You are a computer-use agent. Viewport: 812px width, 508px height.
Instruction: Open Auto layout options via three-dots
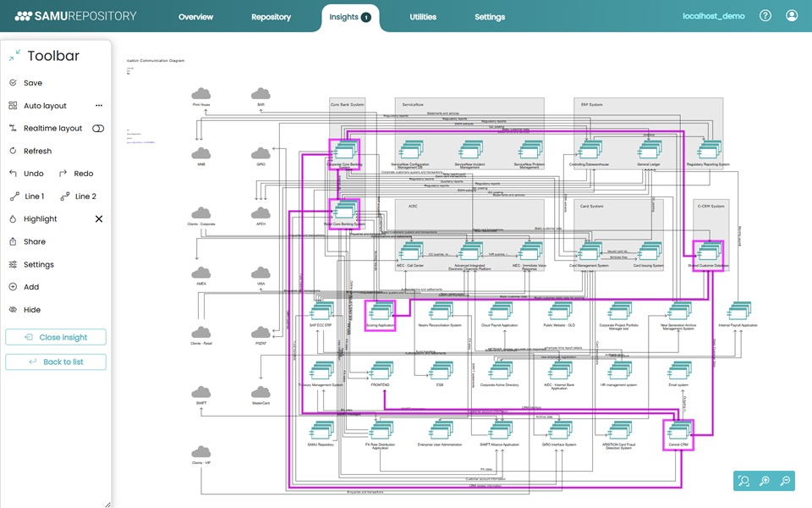click(x=99, y=106)
